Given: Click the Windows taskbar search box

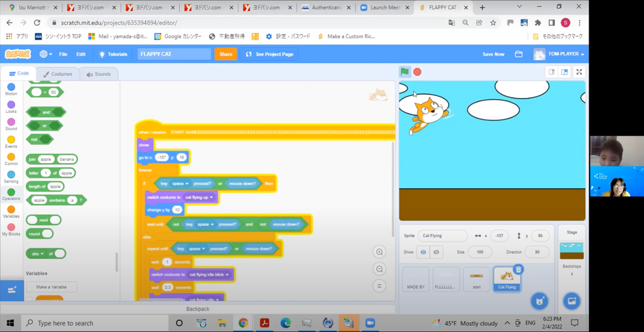Looking at the screenshot, I should 95,323.
